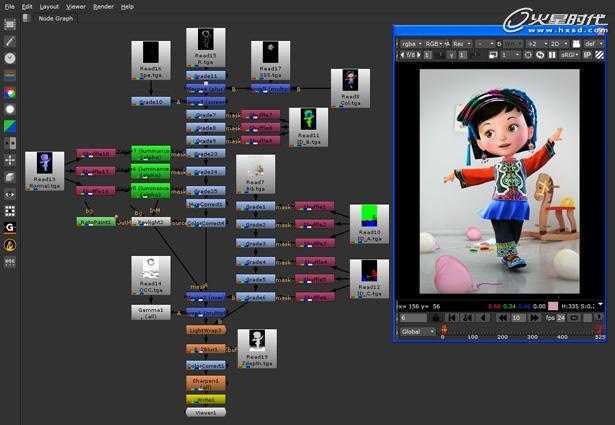Open the Filter nodes circle icon

(x=10, y=109)
